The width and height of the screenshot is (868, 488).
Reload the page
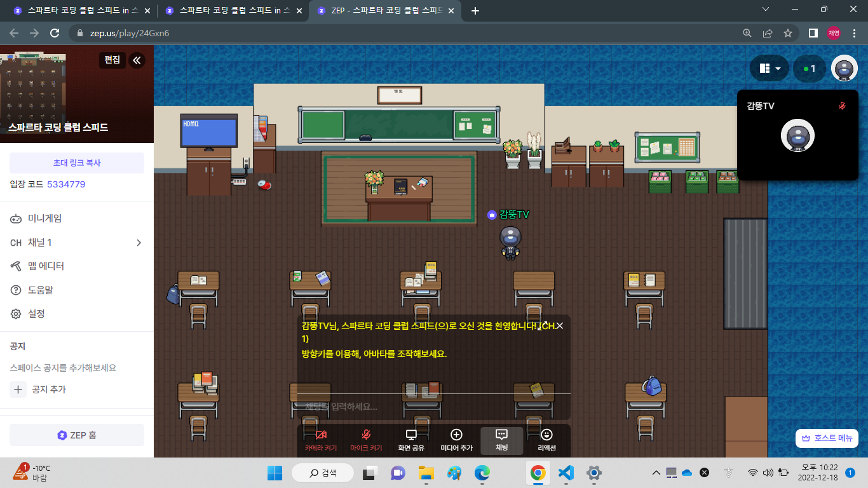coord(55,33)
